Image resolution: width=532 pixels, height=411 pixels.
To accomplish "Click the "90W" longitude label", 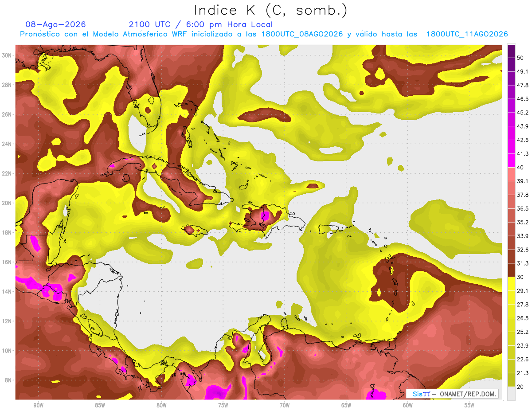I will tap(38, 406).
